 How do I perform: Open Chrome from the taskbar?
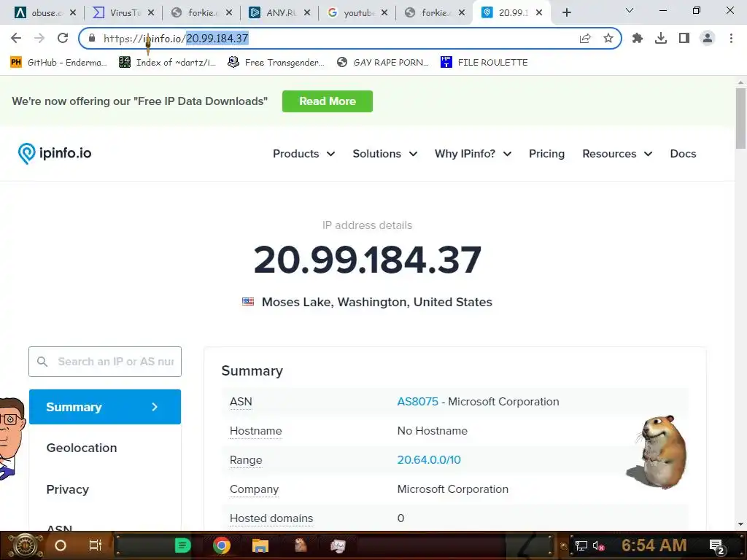pos(222,545)
